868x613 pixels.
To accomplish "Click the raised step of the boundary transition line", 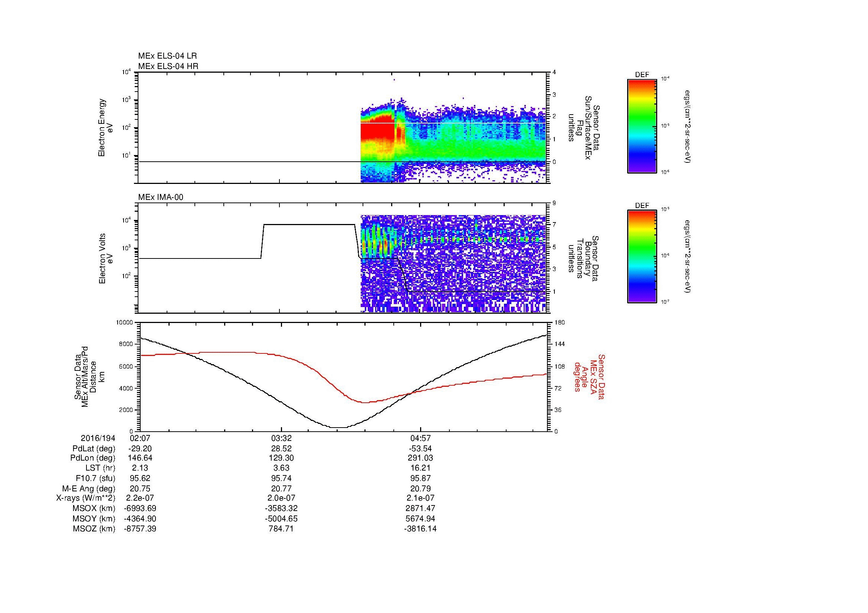I will pyautogui.click(x=309, y=225).
